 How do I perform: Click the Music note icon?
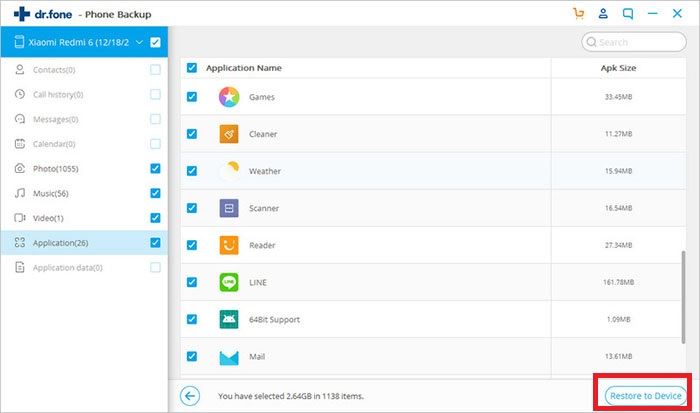click(x=20, y=193)
